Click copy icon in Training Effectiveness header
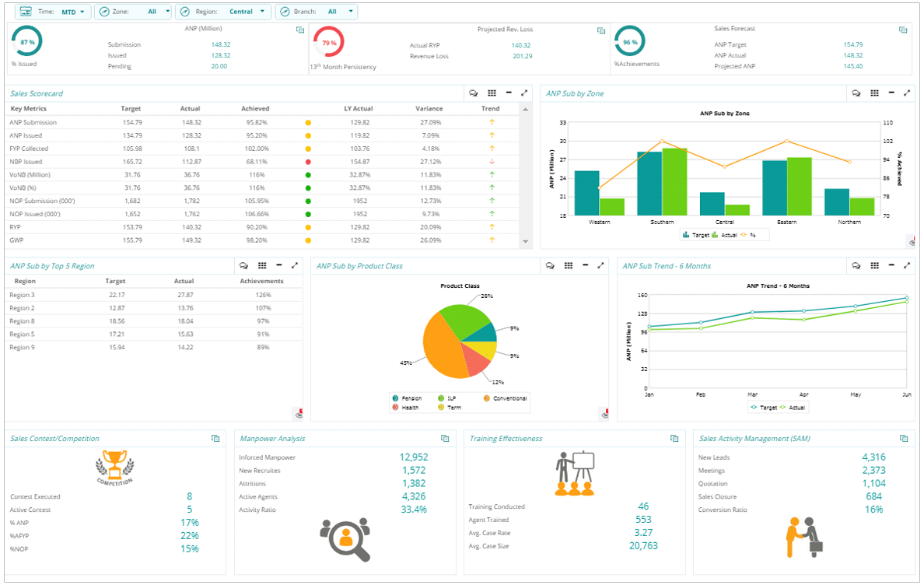This screenshot has height=585, width=924. pyautogui.click(x=674, y=439)
